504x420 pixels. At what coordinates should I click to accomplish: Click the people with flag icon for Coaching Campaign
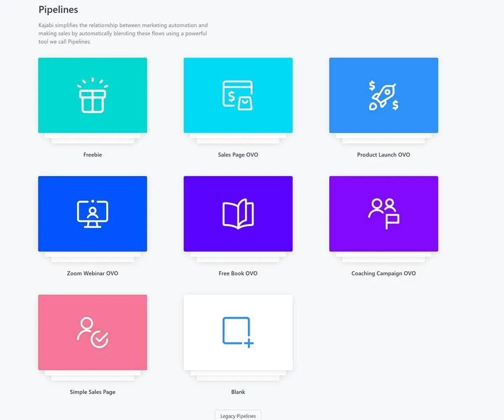pyautogui.click(x=383, y=214)
